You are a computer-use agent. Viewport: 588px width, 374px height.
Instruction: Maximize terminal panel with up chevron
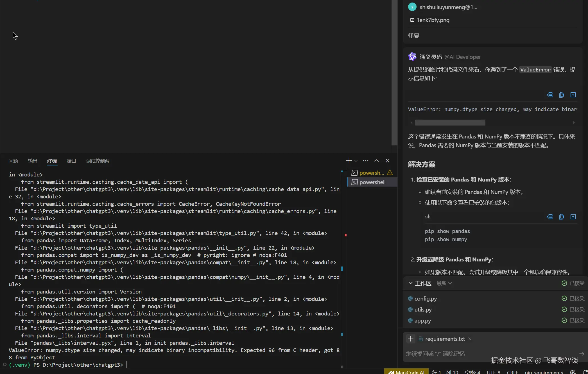click(377, 160)
